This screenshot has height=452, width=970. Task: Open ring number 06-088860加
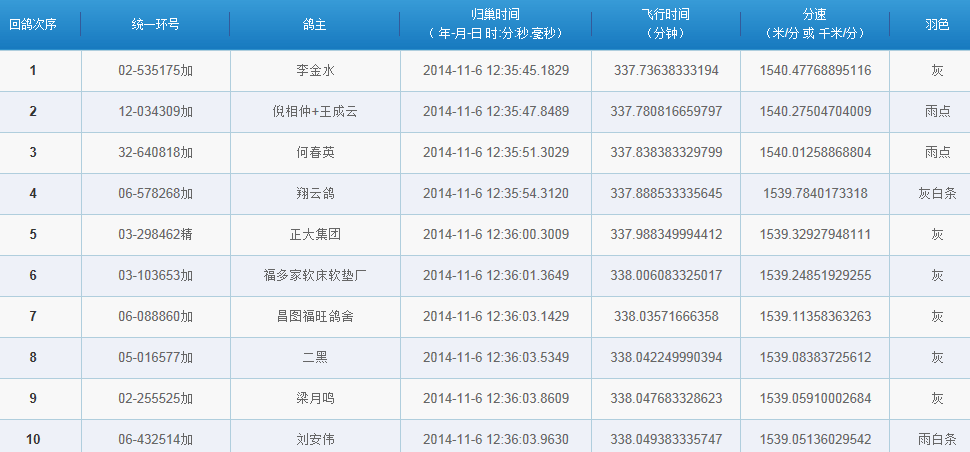[155, 317]
